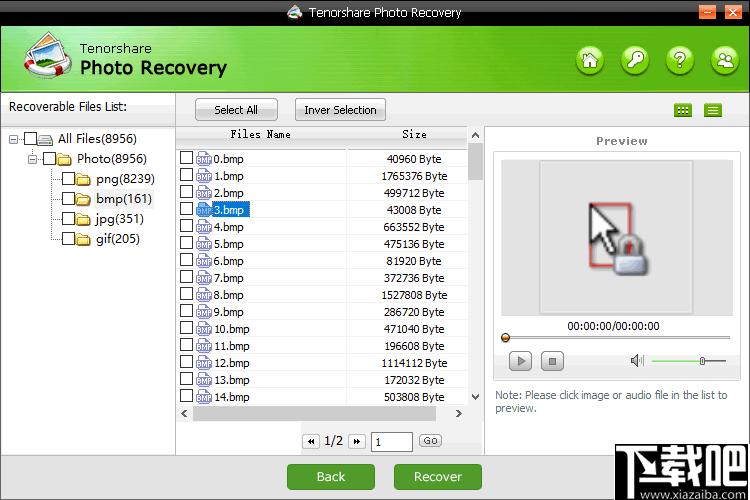Image resolution: width=750 pixels, height=500 pixels.
Task: Switch to thumbnail grid view
Action: (x=683, y=111)
